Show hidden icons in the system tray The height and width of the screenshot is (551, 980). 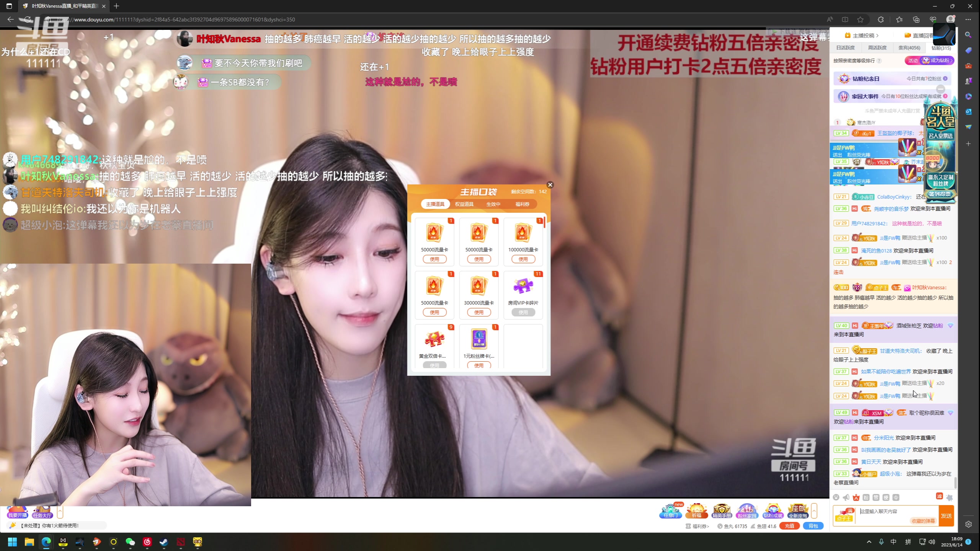pyautogui.click(x=869, y=542)
